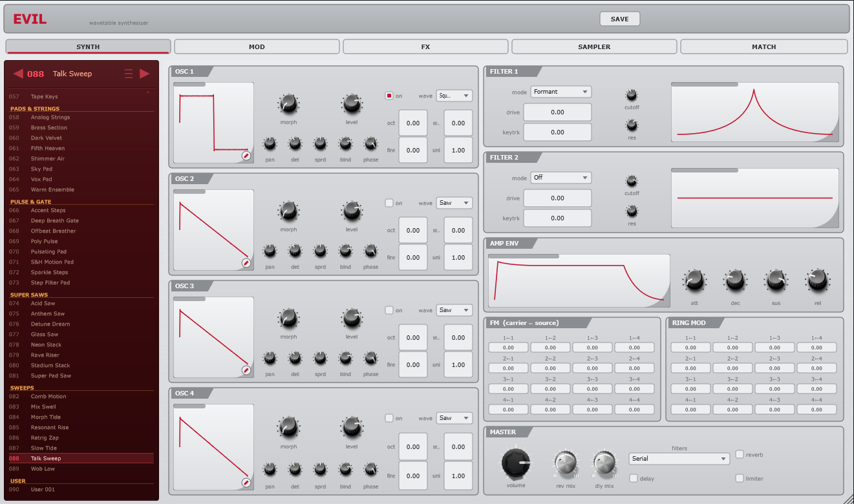Select preset 074 Acid Saw
854x504 pixels.
(81, 304)
